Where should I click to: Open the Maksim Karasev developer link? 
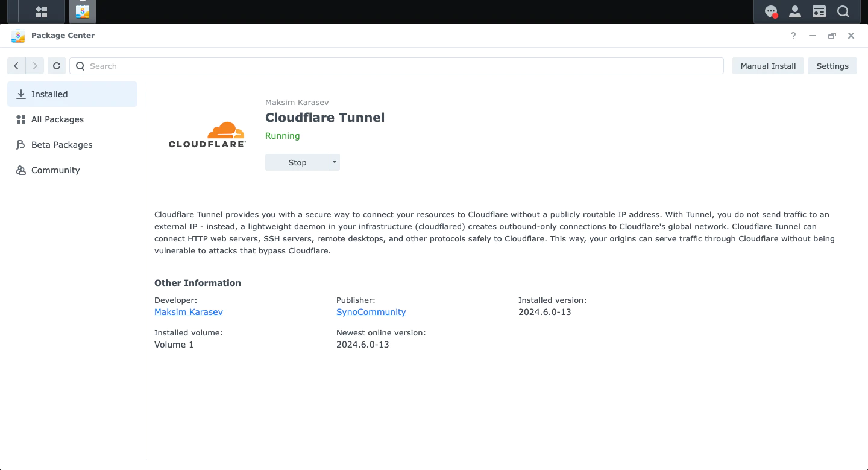coord(189,312)
